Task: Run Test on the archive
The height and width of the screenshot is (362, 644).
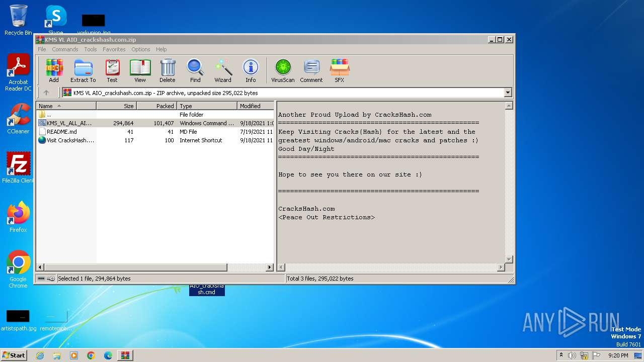Action: [112, 70]
